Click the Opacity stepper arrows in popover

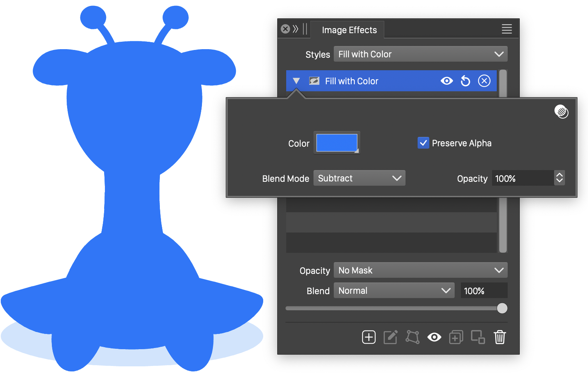coord(560,178)
